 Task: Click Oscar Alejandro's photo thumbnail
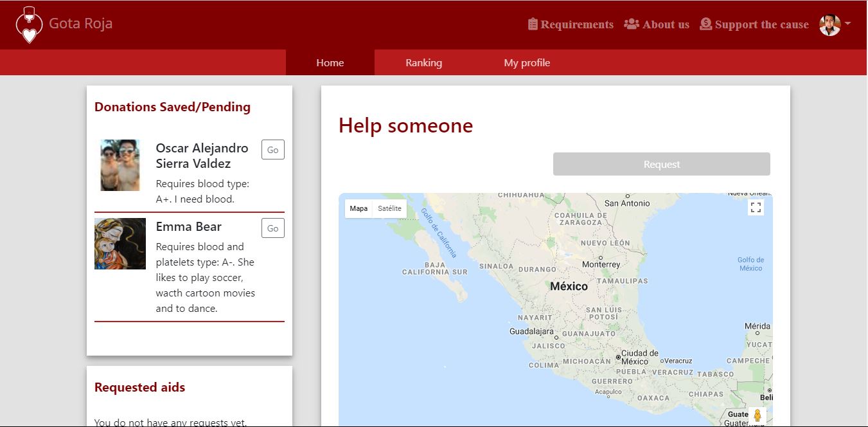120,165
